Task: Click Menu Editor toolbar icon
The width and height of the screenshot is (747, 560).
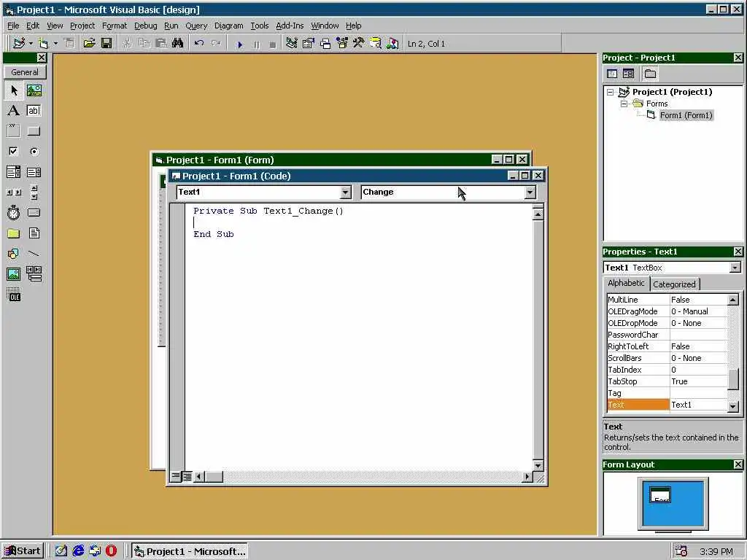Action: point(69,43)
